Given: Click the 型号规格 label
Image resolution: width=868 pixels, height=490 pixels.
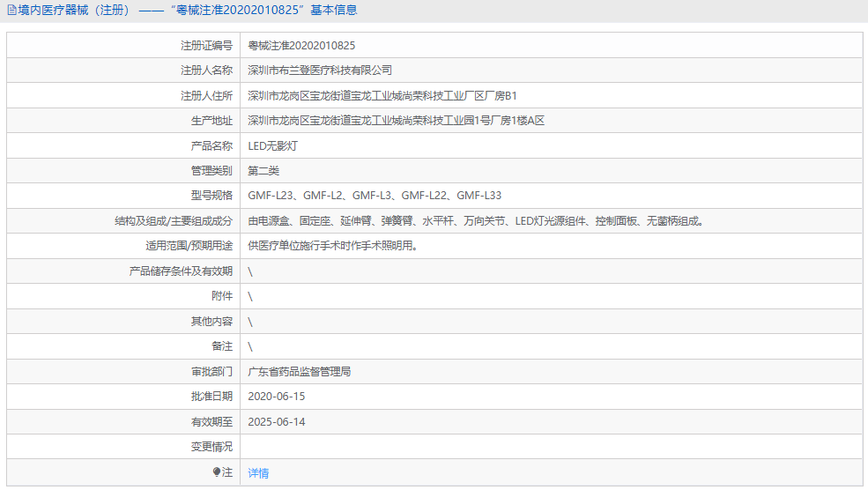Looking at the screenshot, I should point(212,196).
